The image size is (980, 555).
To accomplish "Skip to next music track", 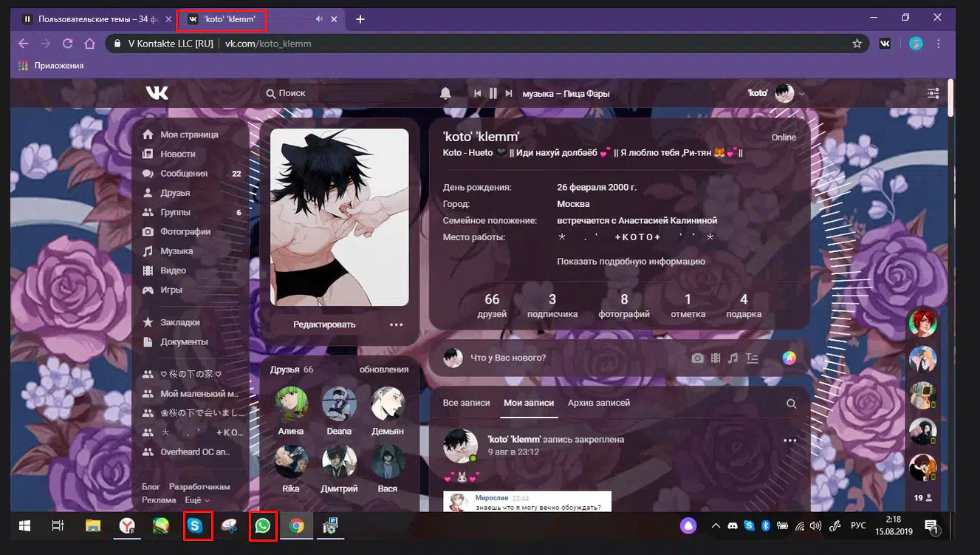I will (x=508, y=93).
